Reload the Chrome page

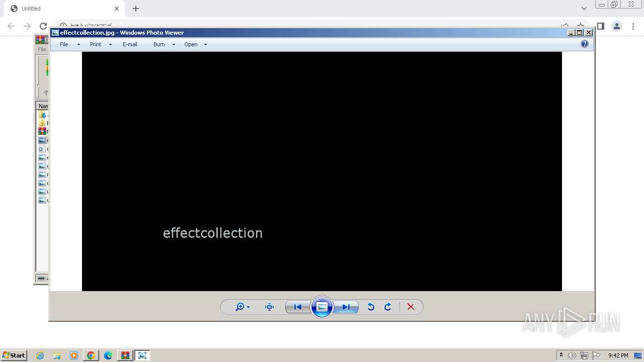[x=43, y=26]
